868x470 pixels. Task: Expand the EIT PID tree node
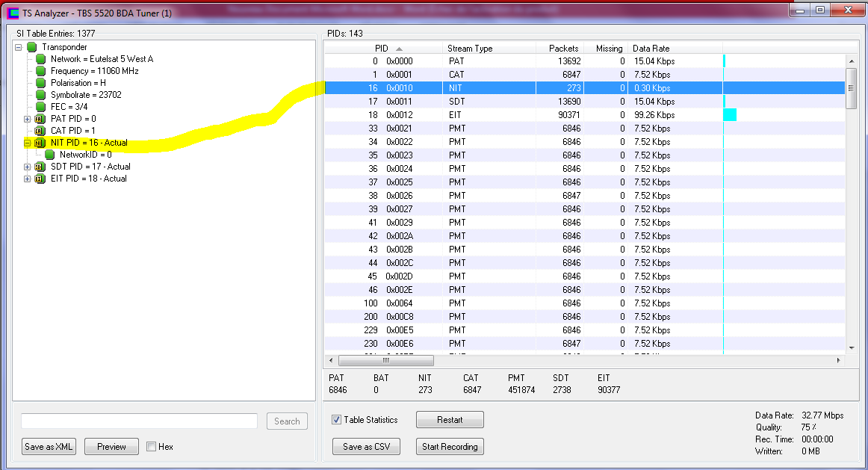click(x=28, y=179)
